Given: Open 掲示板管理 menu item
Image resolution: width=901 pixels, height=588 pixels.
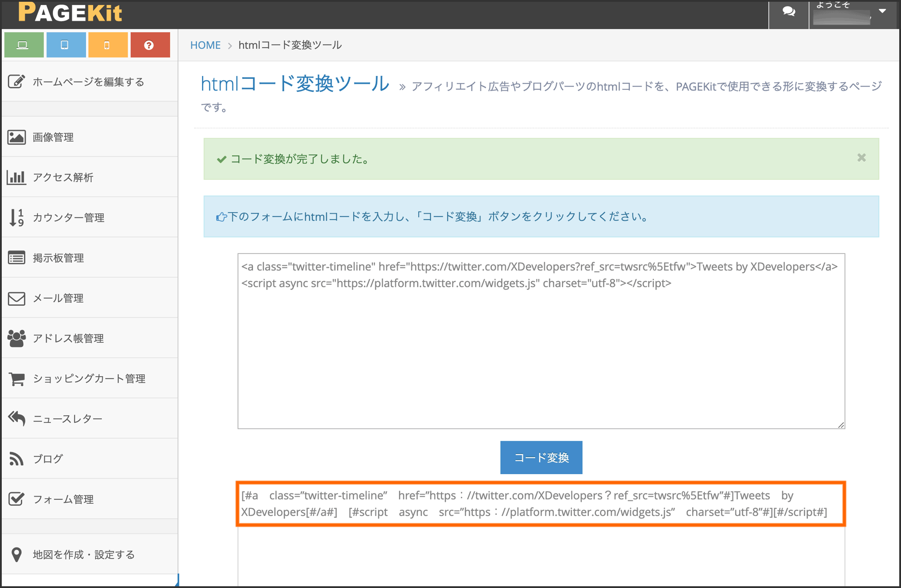Looking at the screenshot, I should 90,258.
